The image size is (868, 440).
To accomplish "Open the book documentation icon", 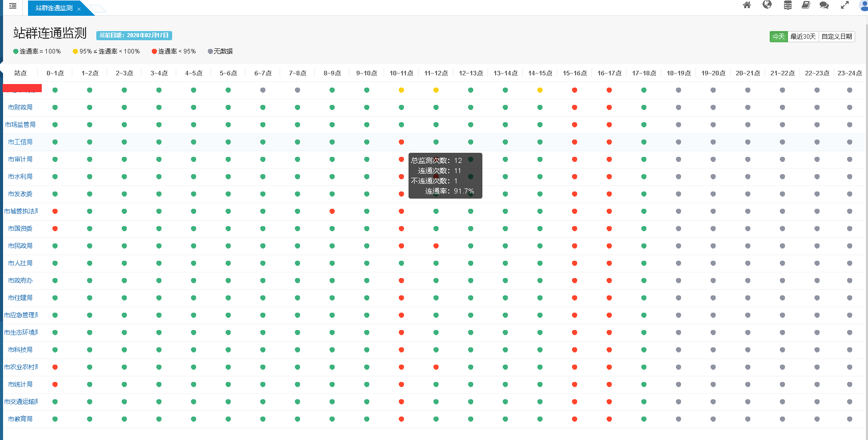I will point(806,5).
